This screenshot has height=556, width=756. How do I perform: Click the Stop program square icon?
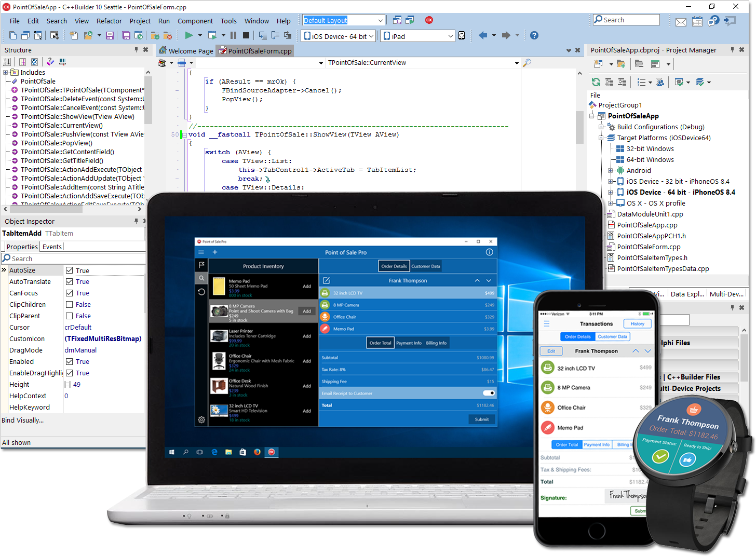(246, 35)
